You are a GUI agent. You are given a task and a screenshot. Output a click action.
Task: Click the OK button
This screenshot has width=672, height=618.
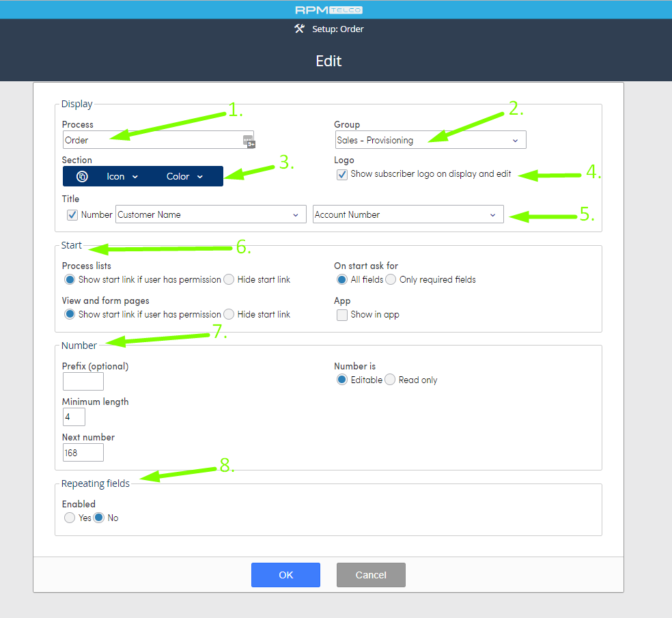[285, 574]
